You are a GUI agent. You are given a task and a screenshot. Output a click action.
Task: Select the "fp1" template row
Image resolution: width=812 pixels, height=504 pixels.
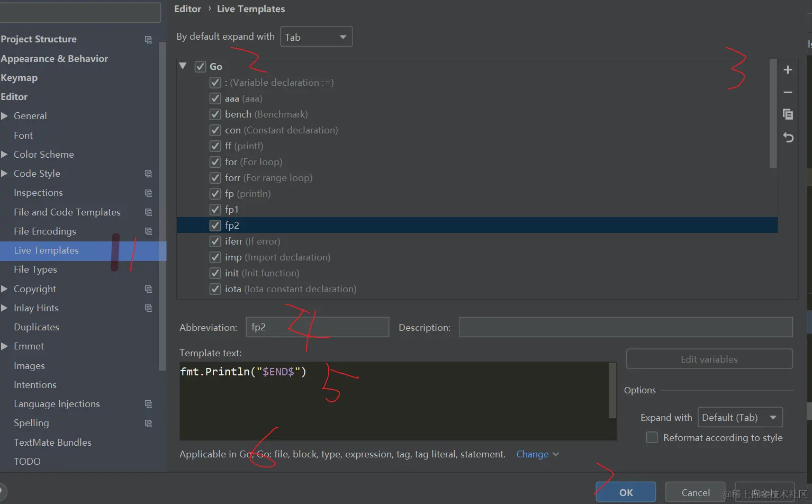point(477,210)
